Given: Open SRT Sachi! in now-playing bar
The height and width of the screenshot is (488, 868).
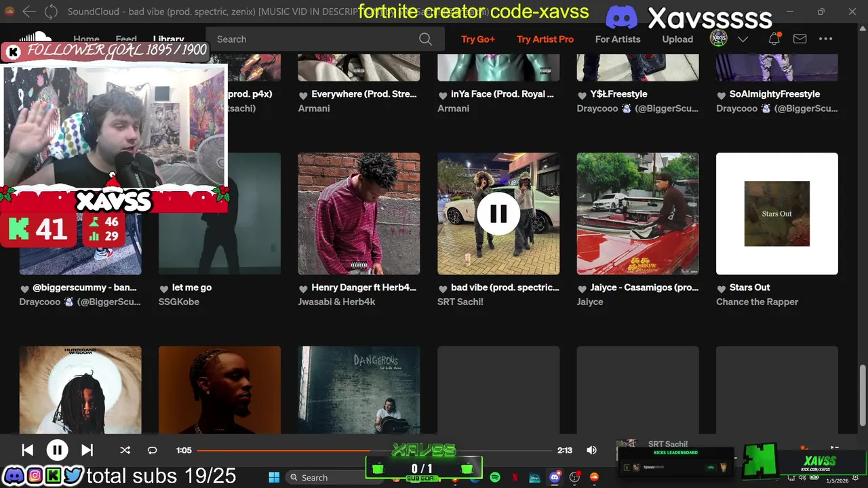Looking at the screenshot, I should click(x=667, y=444).
